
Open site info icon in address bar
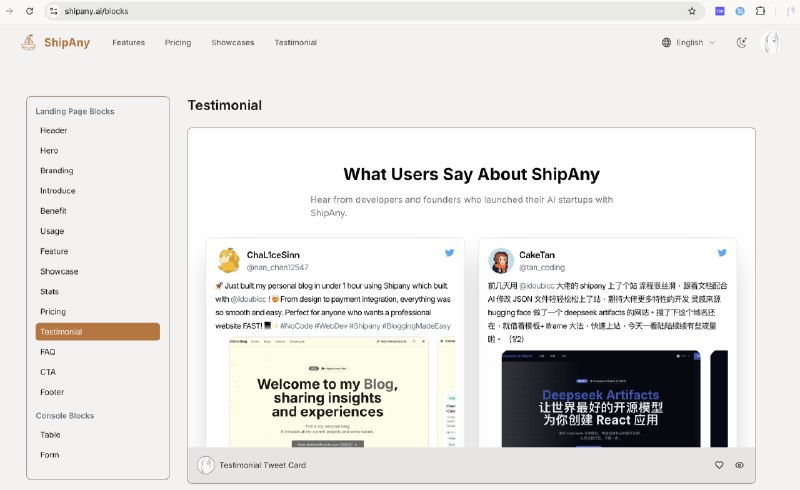[54, 11]
